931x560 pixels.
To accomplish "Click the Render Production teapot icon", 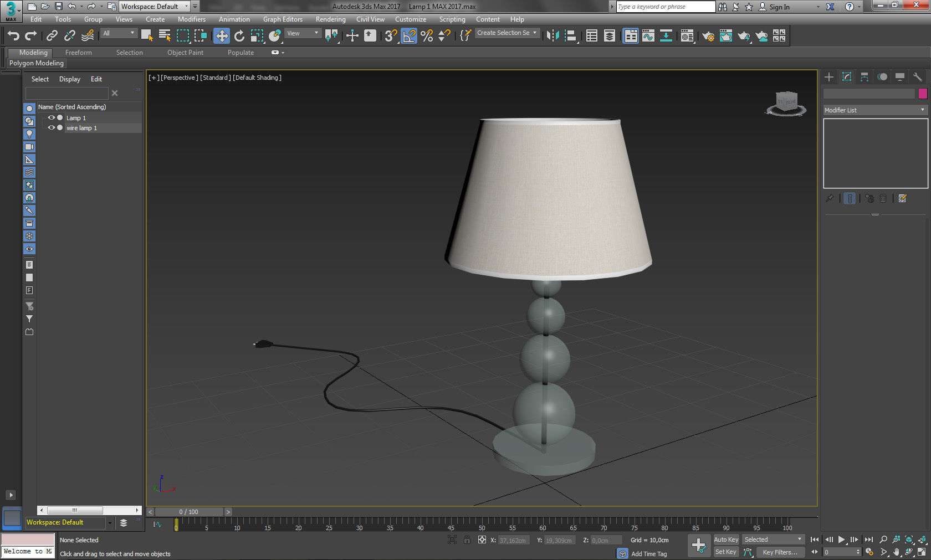I will click(744, 36).
